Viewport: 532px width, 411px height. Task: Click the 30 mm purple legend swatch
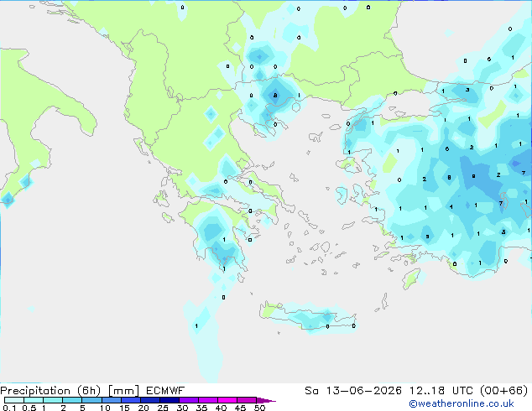pos(188,400)
